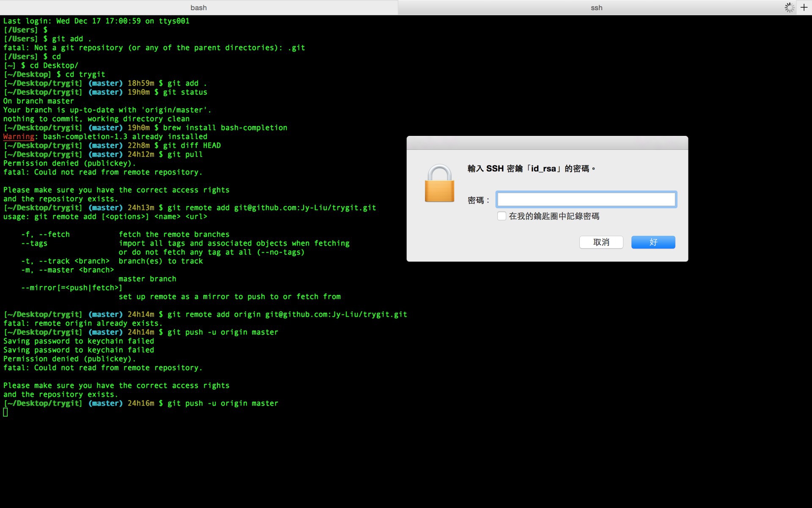
Task: Click '-f, --fetch' option line
Action: coord(125,235)
